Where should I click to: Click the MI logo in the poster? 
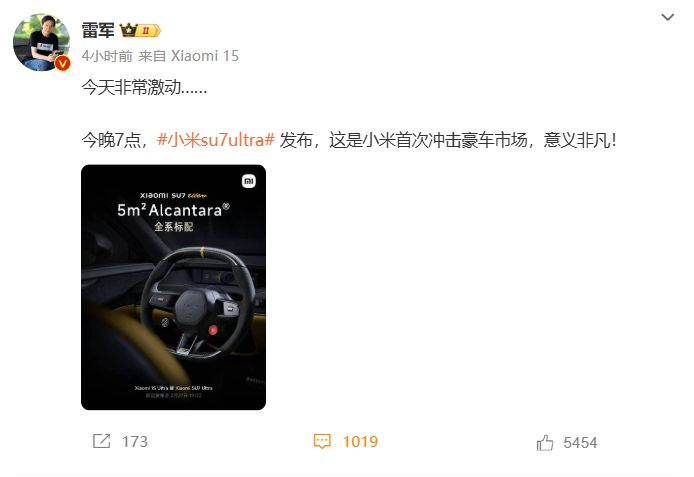249,181
